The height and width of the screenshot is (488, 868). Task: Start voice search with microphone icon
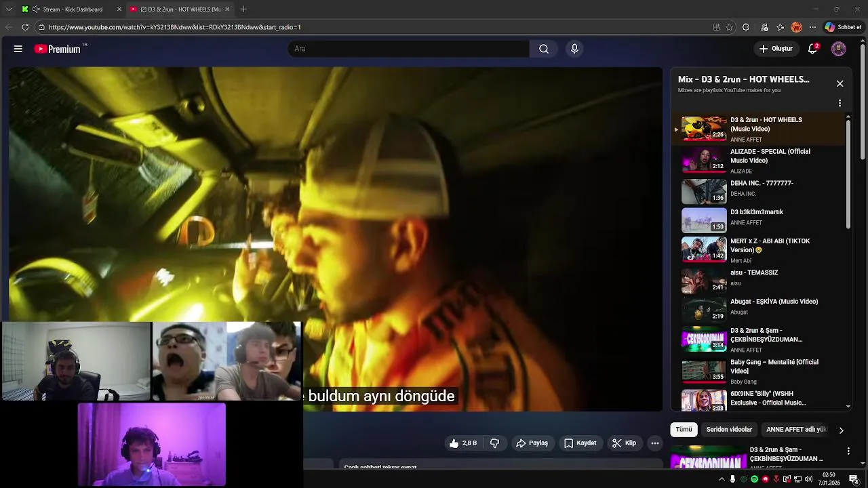574,49
